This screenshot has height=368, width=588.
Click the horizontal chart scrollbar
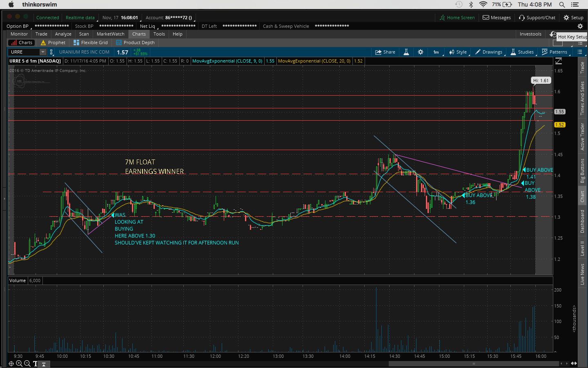[x=474, y=364]
